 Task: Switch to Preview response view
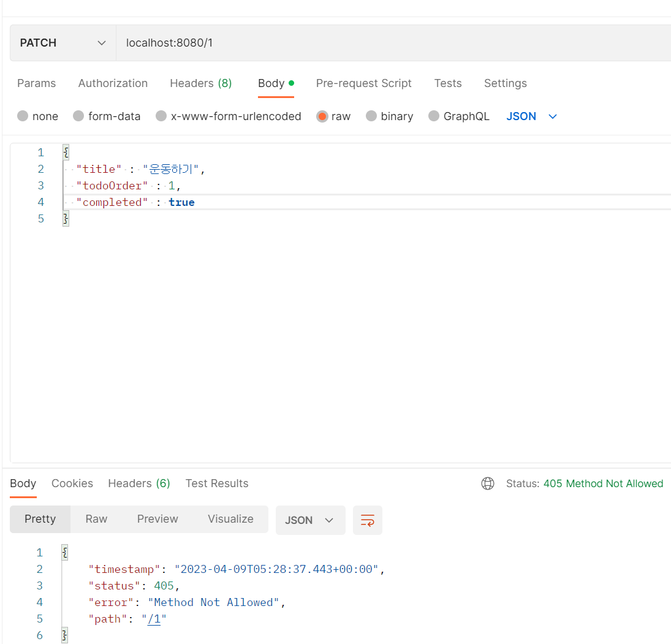point(157,519)
